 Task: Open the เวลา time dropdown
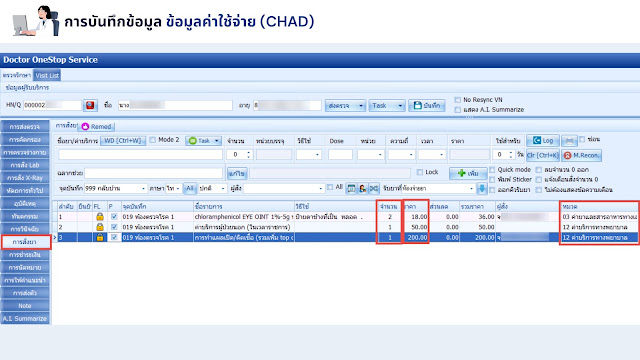point(441,155)
